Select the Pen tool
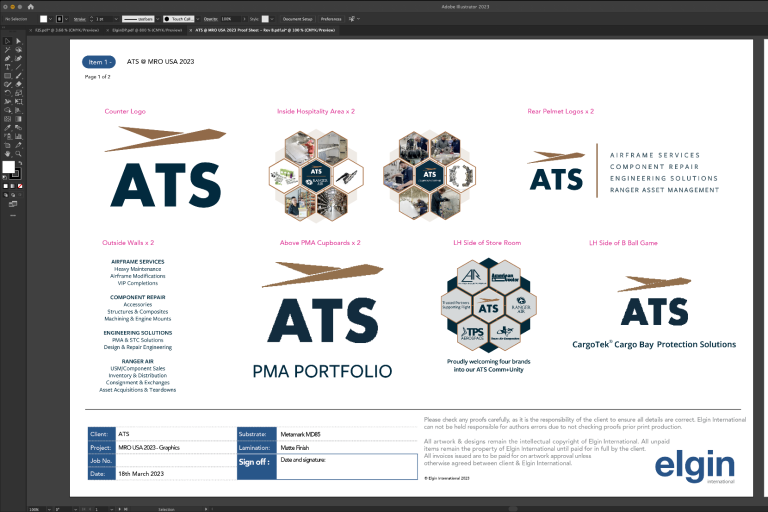 click(x=7, y=58)
